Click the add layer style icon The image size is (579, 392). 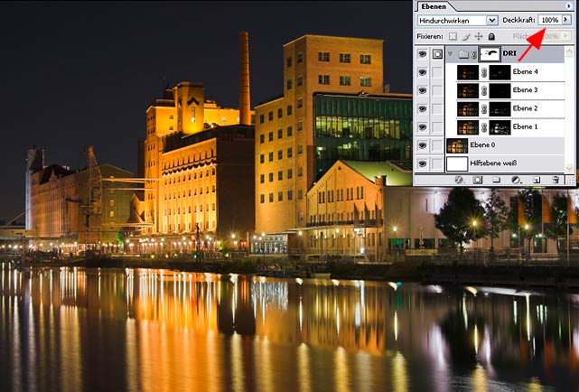(460, 180)
